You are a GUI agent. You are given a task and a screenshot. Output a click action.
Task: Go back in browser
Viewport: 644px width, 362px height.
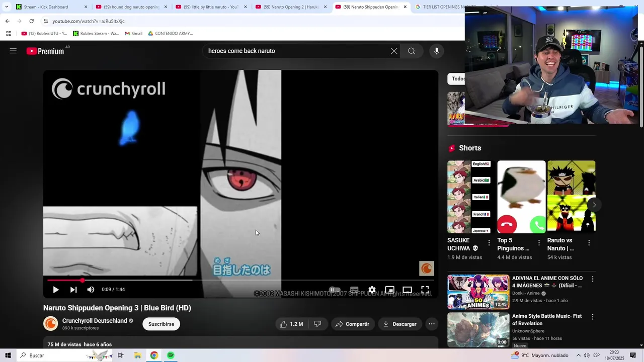click(x=7, y=21)
